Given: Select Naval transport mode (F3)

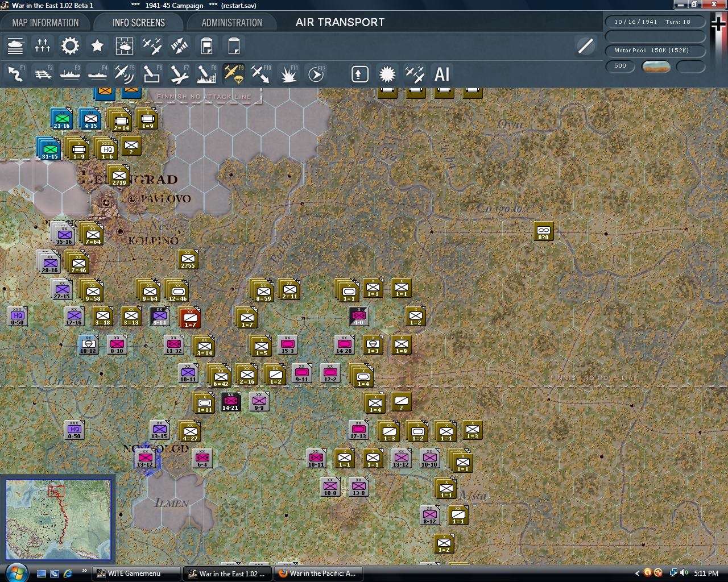Looking at the screenshot, I should 70,74.
